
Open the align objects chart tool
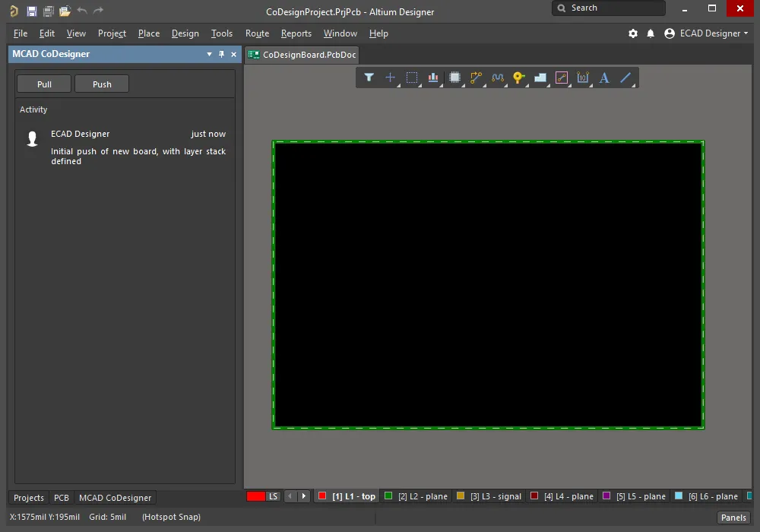click(x=433, y=78)
